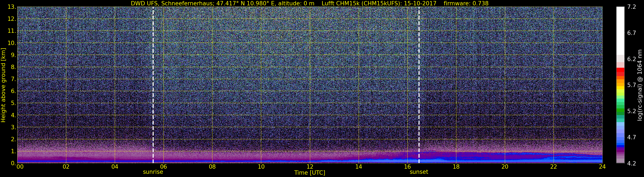The height and width of the screenshot is (177, 644).
Task: Click the 'Time [UTC]' axis label
Action: tap(310, 173)
